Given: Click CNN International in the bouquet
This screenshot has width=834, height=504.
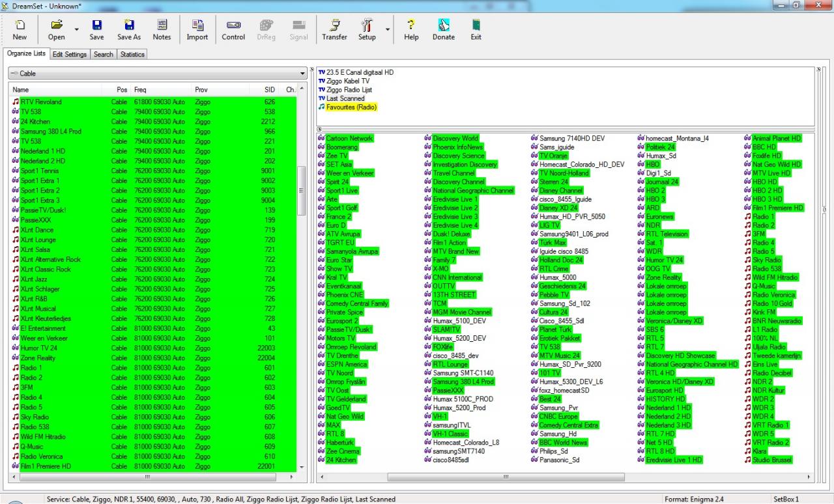Looking at the screenshot, I should point(457,277).
